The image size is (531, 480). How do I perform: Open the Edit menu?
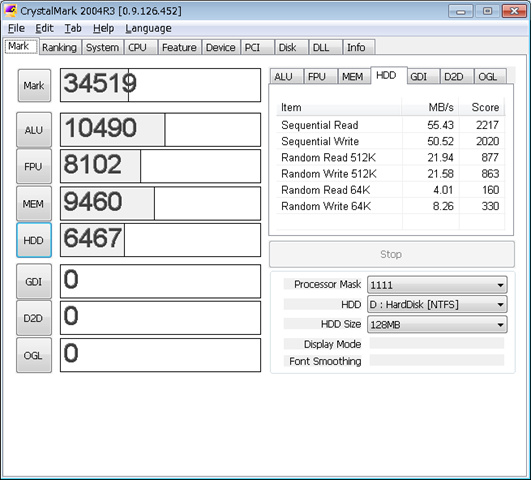[44, 28]
